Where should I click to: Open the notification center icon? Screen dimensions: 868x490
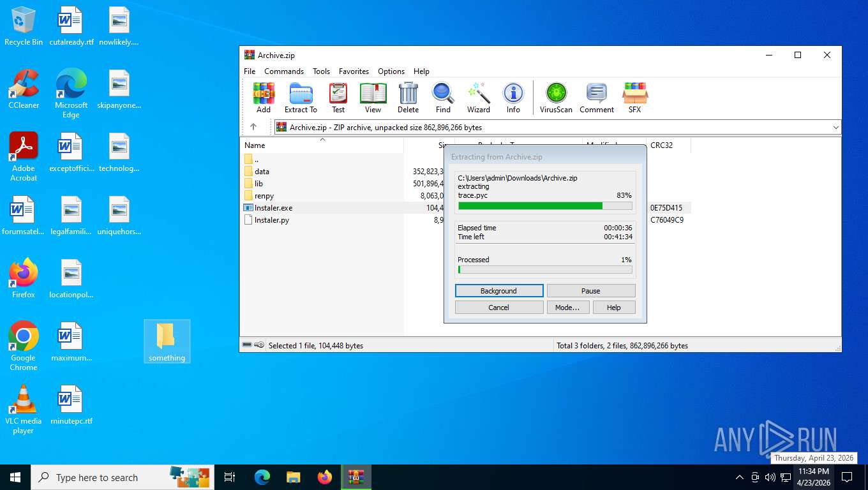847,477
